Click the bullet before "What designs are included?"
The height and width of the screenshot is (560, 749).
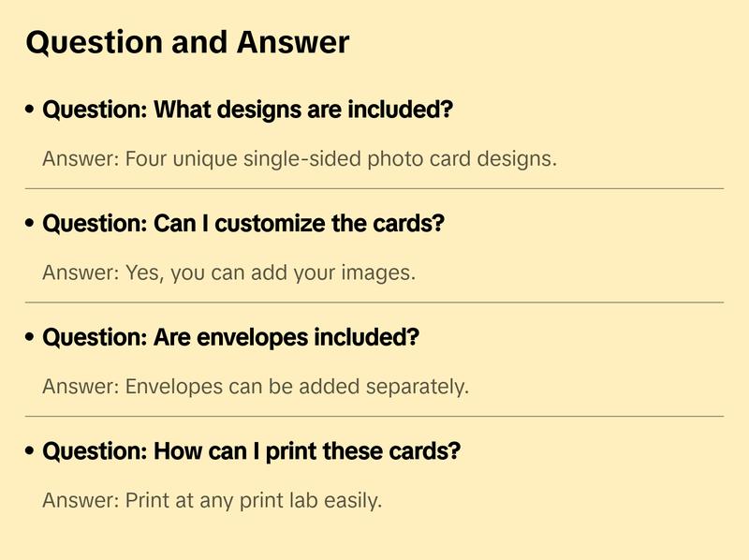31,111
